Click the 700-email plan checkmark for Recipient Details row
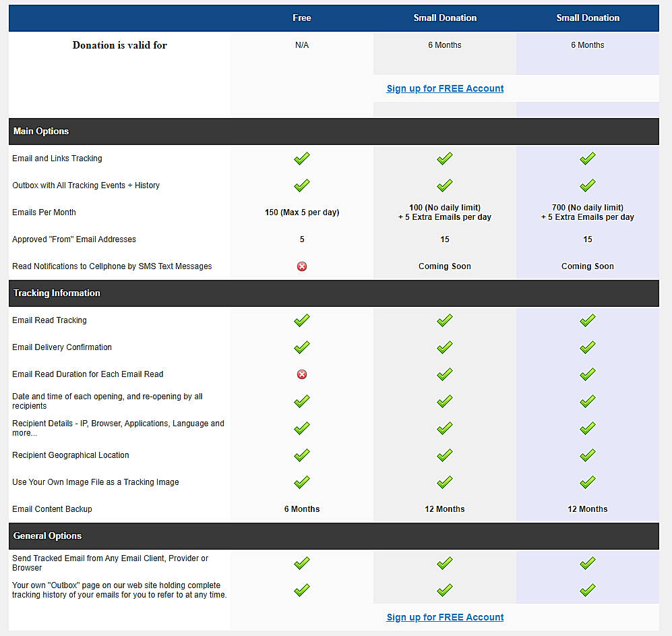This screenshot has height=636, width=672. coord(587,428)
